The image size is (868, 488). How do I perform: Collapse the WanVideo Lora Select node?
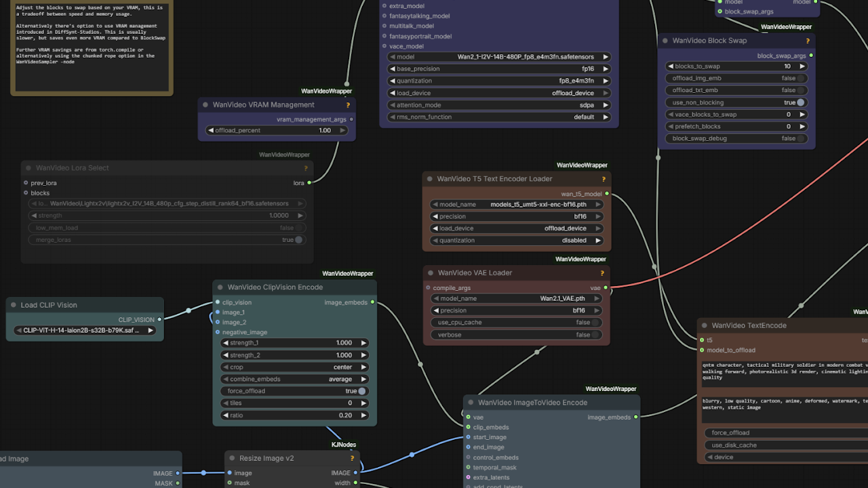(28, 168)
